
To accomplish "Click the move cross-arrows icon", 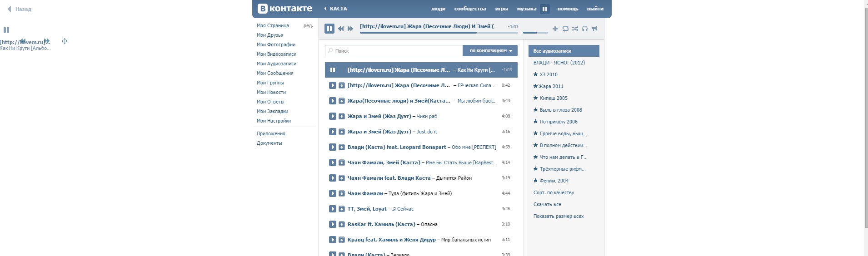I will 65,41.
